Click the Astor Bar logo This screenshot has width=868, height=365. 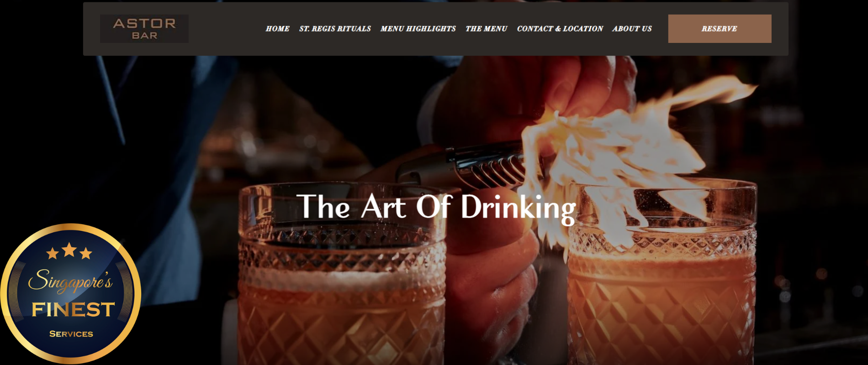coord(144,29)
